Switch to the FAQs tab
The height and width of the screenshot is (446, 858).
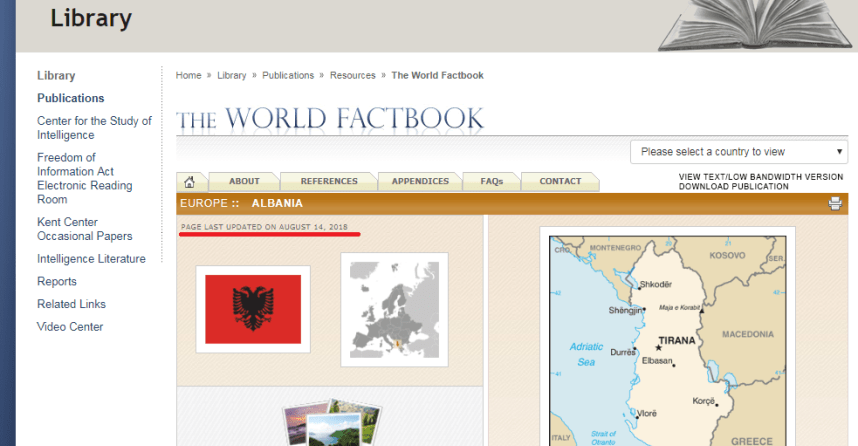coord(492,182)
